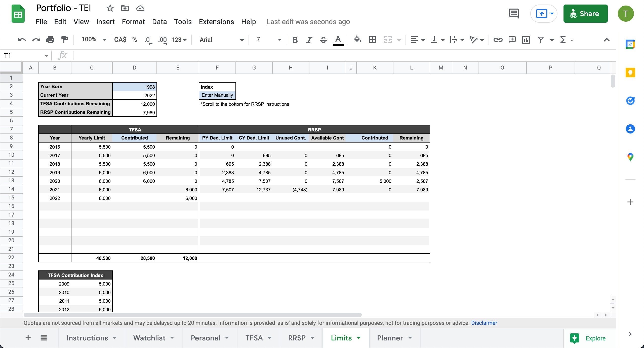Toggle strikethrough formatting
Image resolution: width=644 pixels, height=348 pixels.
click(x=324, y=40)
